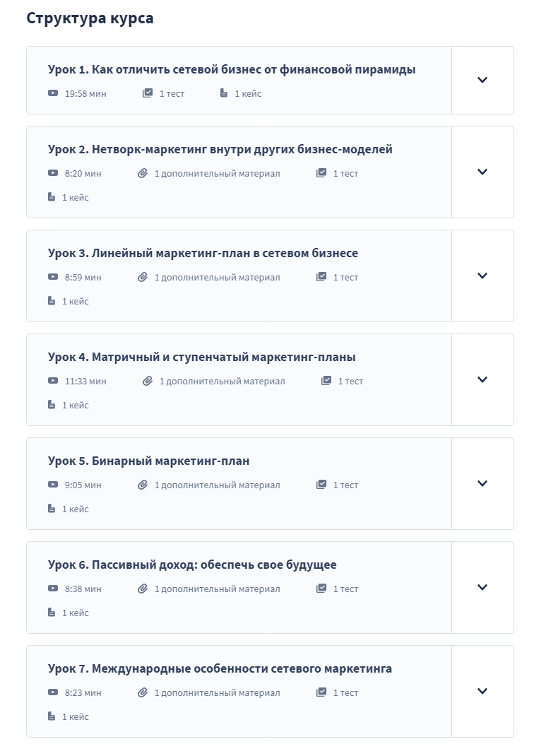Click paperclip icon in Урок 2 row

pos(143,173)
